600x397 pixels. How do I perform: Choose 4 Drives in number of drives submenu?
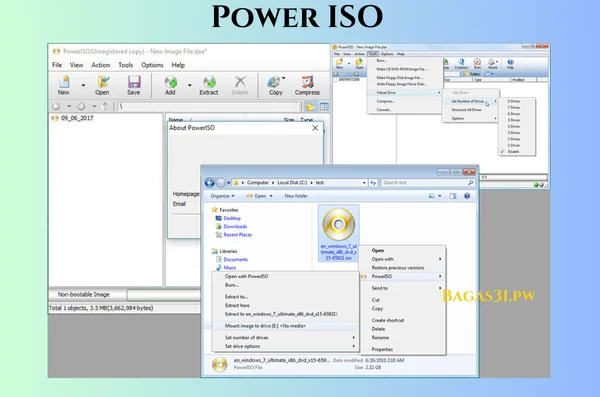point(514,126)
